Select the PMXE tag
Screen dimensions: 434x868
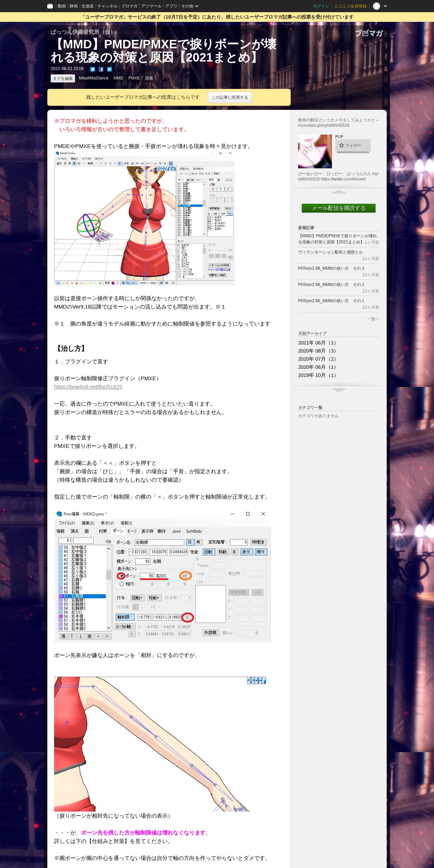coord(134,78)
